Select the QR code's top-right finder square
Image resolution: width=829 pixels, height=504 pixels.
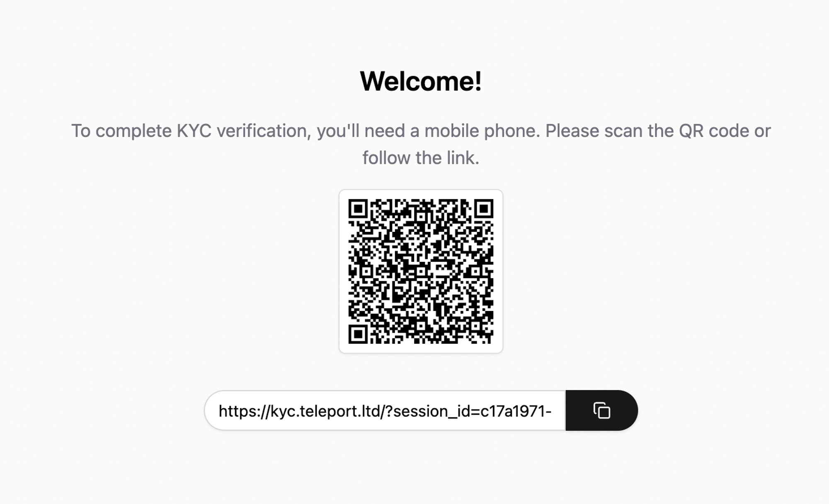483,209
